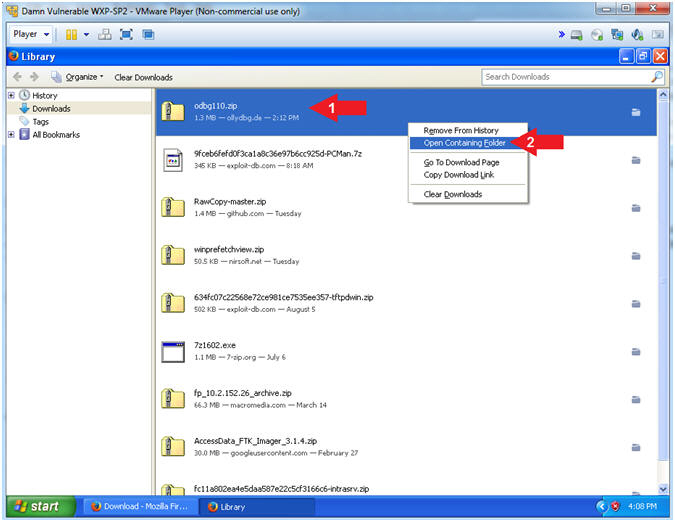Select the tftpdwin.zip download entry
The width and height of the screenshot is (675, 522).
click(406, 303)
